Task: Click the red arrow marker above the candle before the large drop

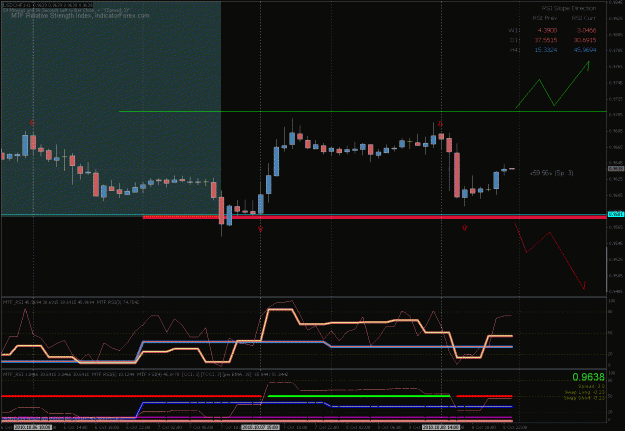Action: [x=440, y=124]
